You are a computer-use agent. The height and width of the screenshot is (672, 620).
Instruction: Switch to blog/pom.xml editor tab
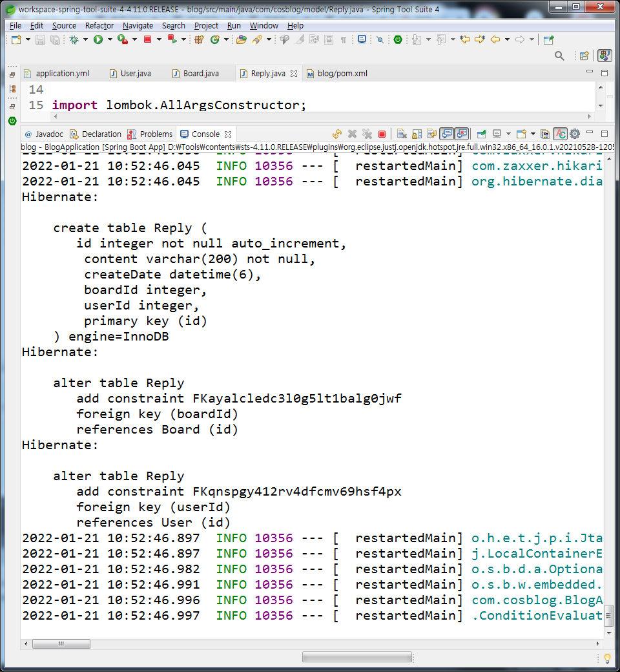tap(337, 74)
